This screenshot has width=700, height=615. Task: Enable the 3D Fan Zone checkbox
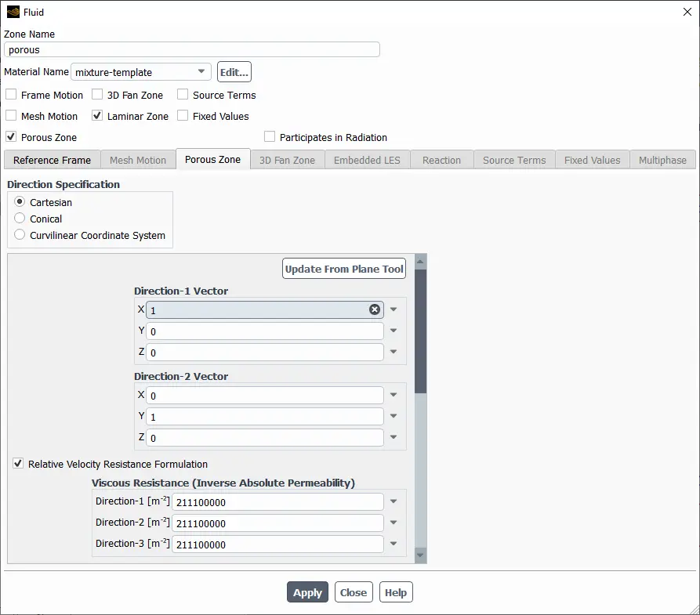click(x=97, y=95)
